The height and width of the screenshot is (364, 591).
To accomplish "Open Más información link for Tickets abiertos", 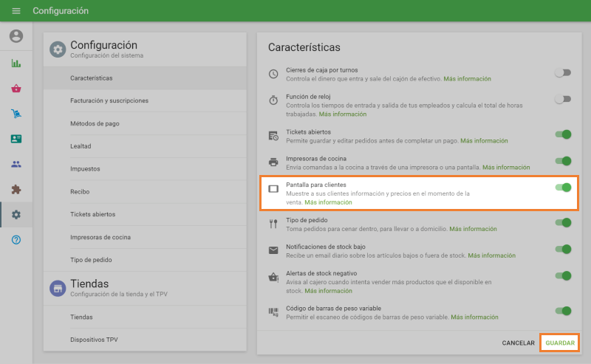I will (484, 140).
